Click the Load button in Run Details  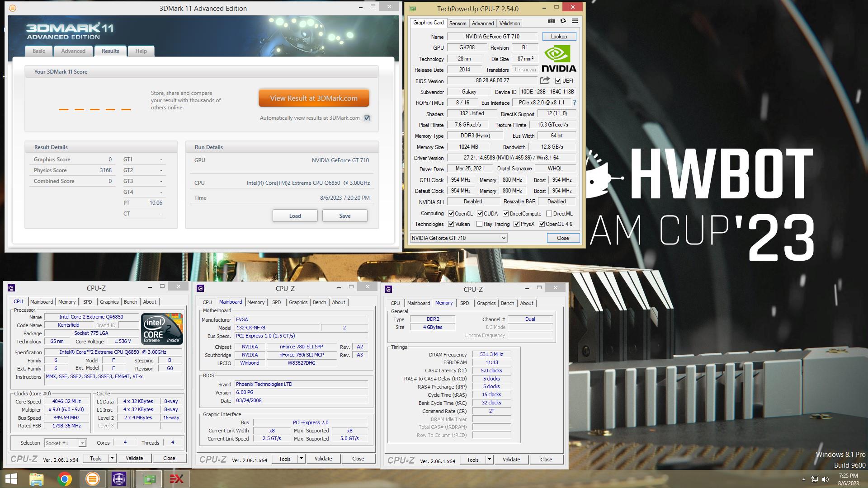point(295,216)
